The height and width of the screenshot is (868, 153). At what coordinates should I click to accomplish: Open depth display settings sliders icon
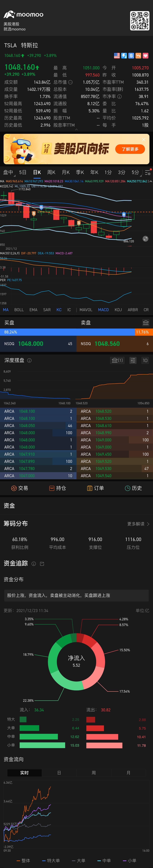[x=133, y=361]
